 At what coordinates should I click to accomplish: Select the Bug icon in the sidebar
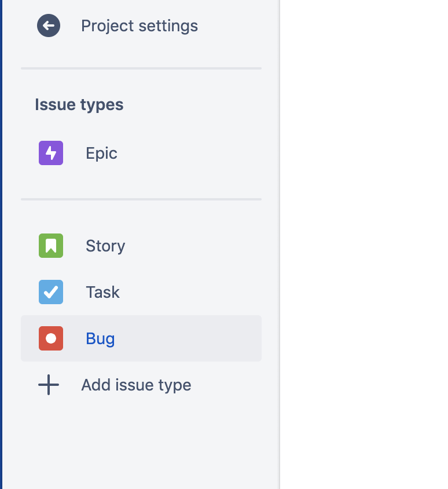50,338
